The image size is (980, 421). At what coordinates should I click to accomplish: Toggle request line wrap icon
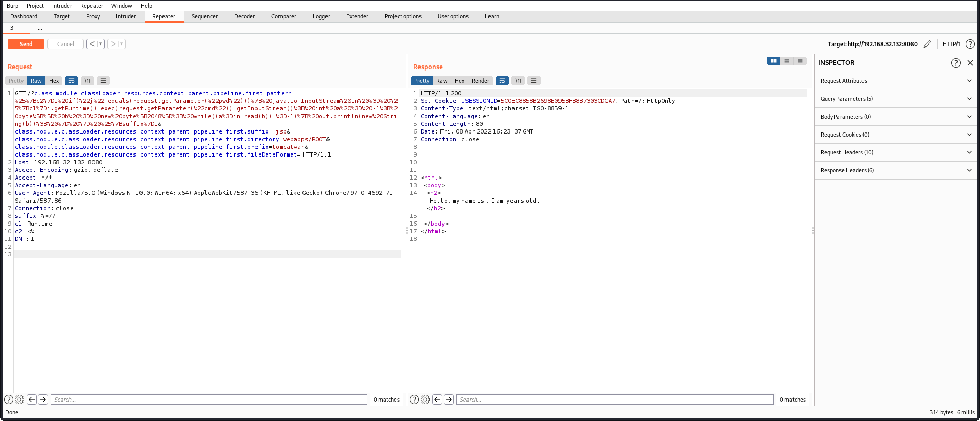(x=72, y=81)
